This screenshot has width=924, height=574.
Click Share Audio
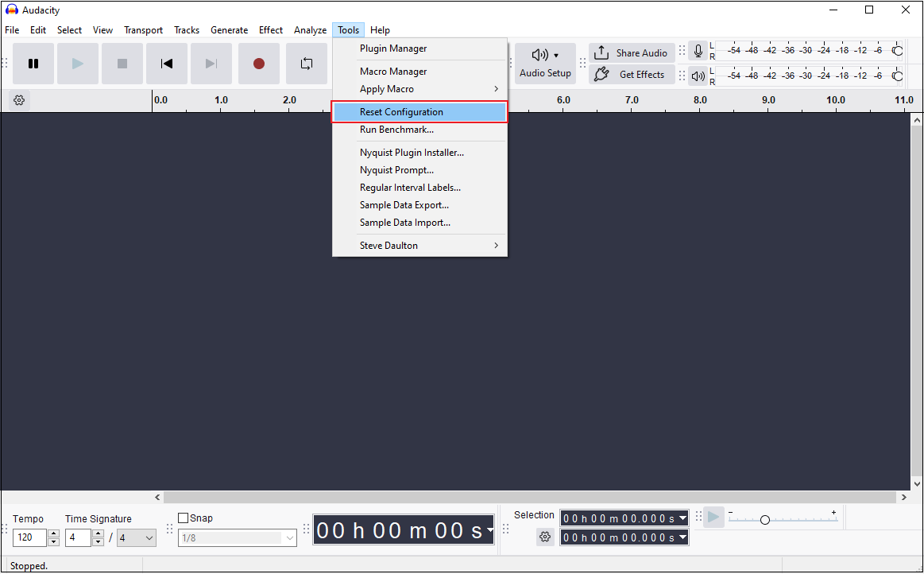tap(632, 52)
